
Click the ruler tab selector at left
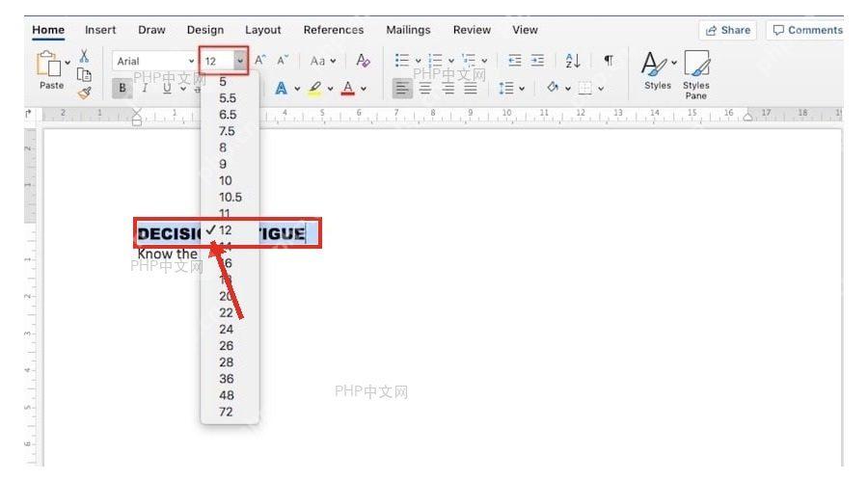pyautogui.click(x=28, y=114)
